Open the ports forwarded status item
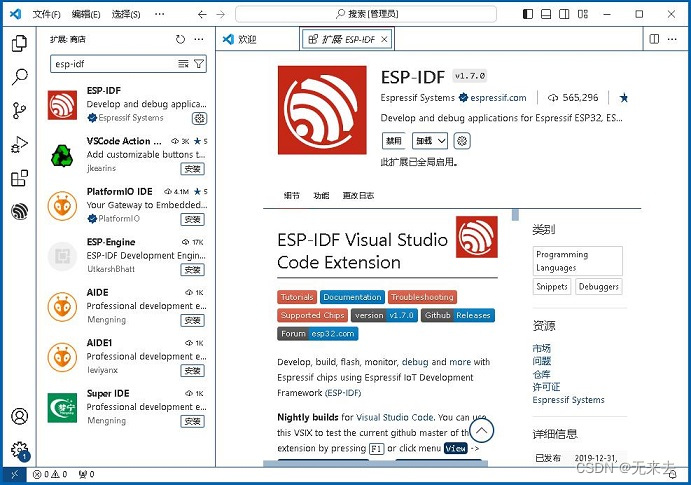The width and height of the screenshot is (691, 485). pyautogui.click(x=86, y=474)
